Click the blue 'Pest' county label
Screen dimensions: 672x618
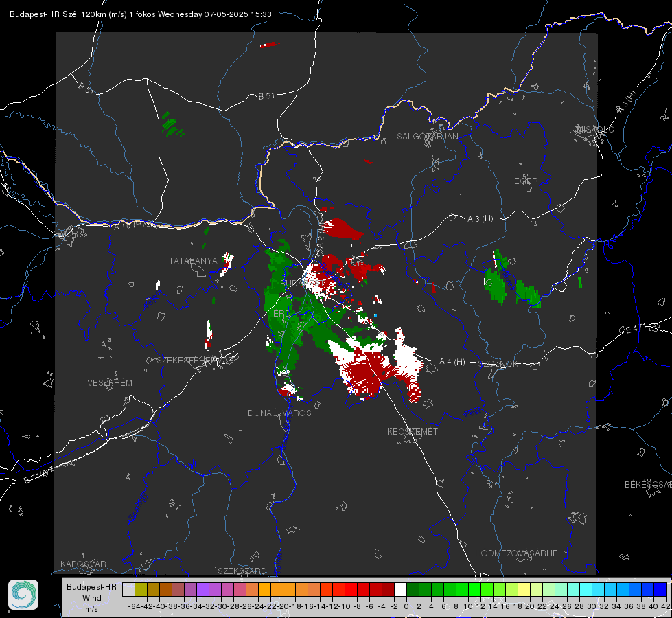(x=473, y=413)
